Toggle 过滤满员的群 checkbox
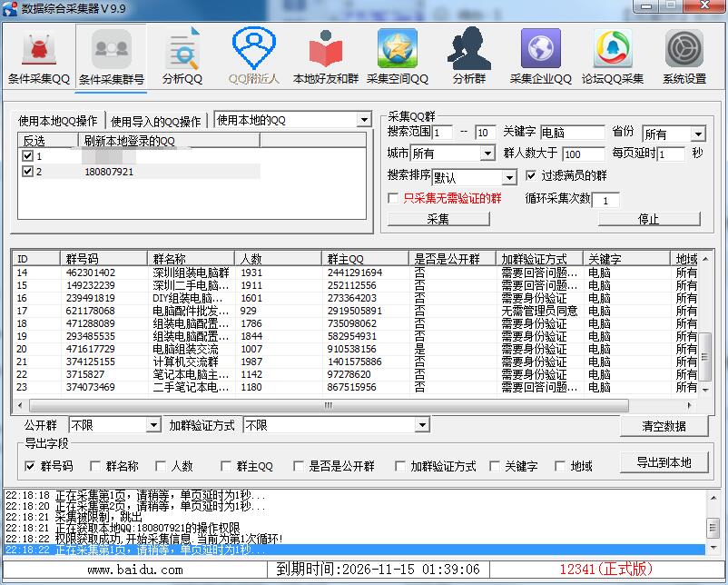The height and width of the screenshot is (585, 728). pos(531,175)
